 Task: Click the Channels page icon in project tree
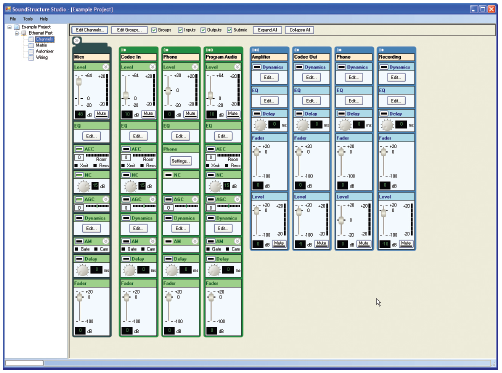31,39
